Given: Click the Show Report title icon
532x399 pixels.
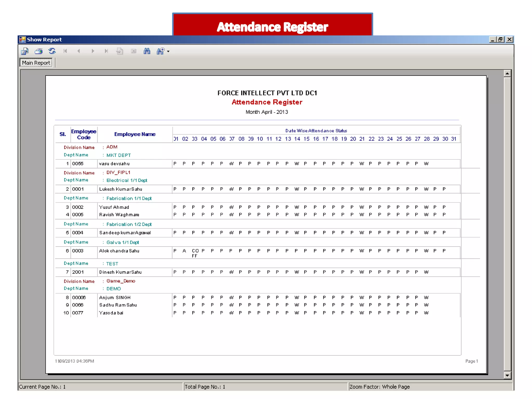Looking at the screenshot, I should pos(22,39).
